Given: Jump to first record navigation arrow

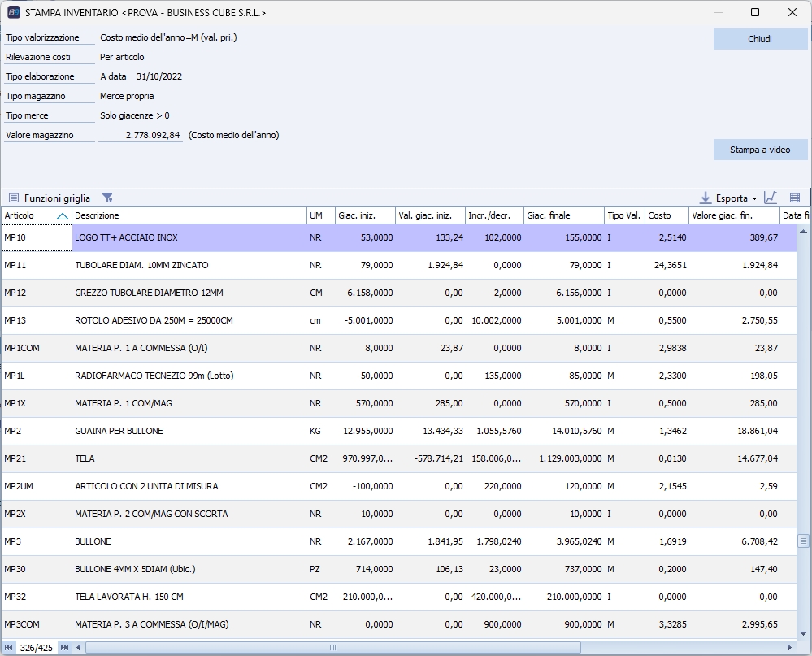Looking at the screenshot, I should pos(9,648).
